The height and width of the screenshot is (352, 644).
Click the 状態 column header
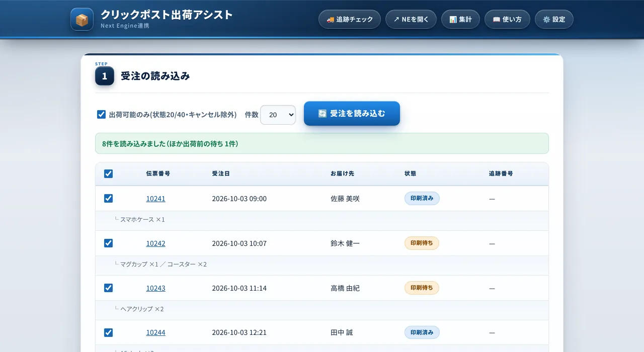tap(410, 173)
